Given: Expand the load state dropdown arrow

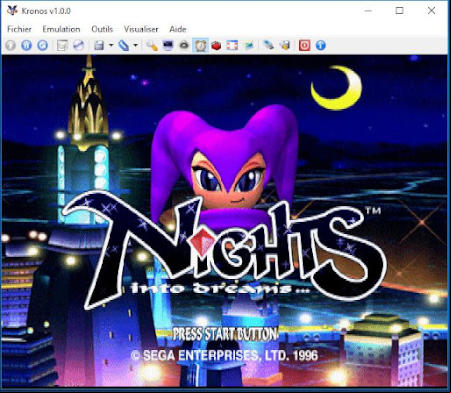Looking at the screenshot, I should tap(135, 45).
